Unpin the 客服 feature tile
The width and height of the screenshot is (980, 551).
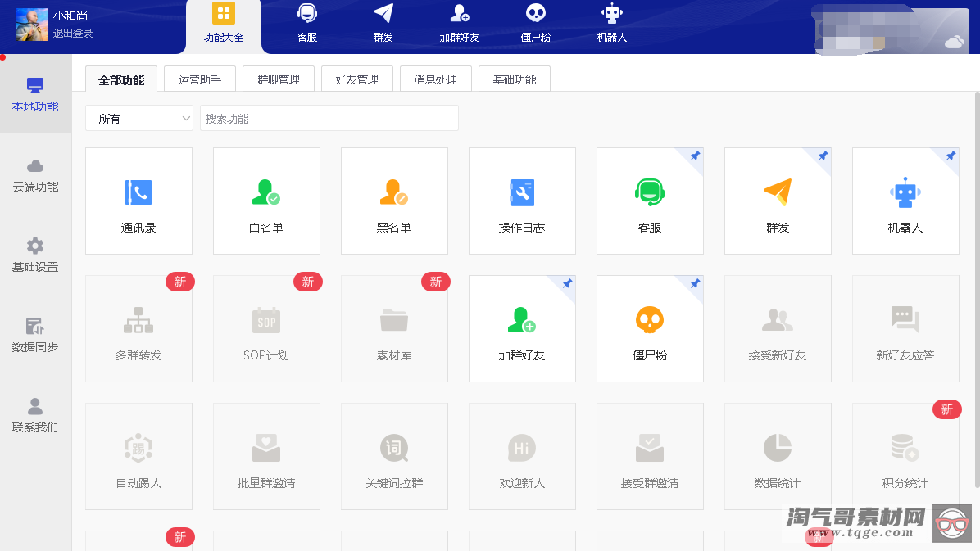695,156
